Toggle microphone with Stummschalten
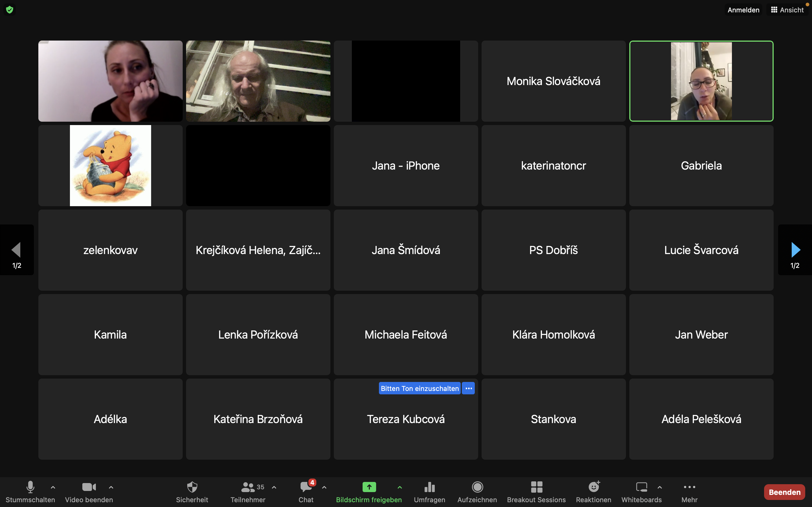This screenshot has height=507, width=812. click(30, 487)
